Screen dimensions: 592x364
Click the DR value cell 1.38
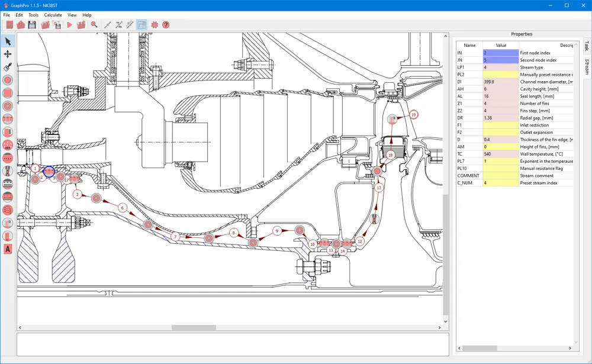tap(501, 118)
